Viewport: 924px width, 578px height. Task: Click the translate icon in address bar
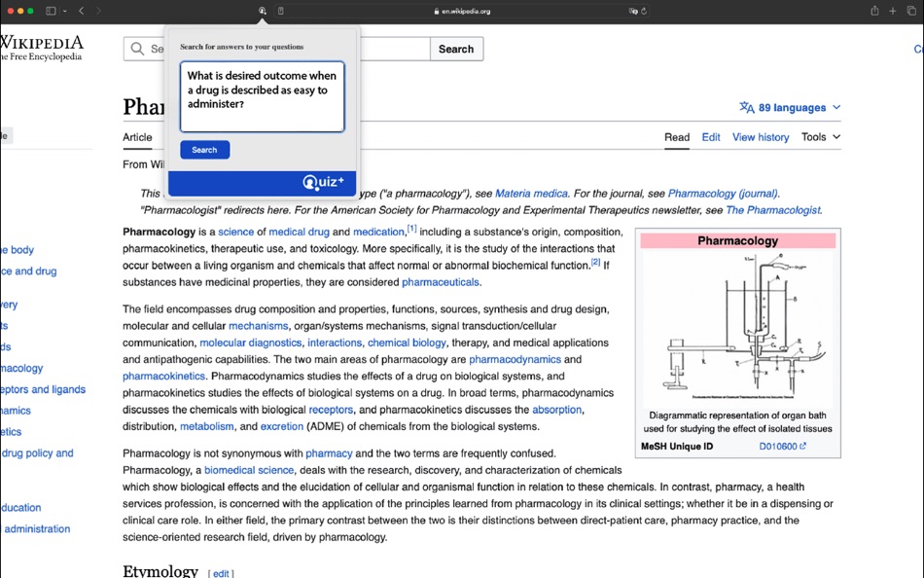[x=633, y=11]
